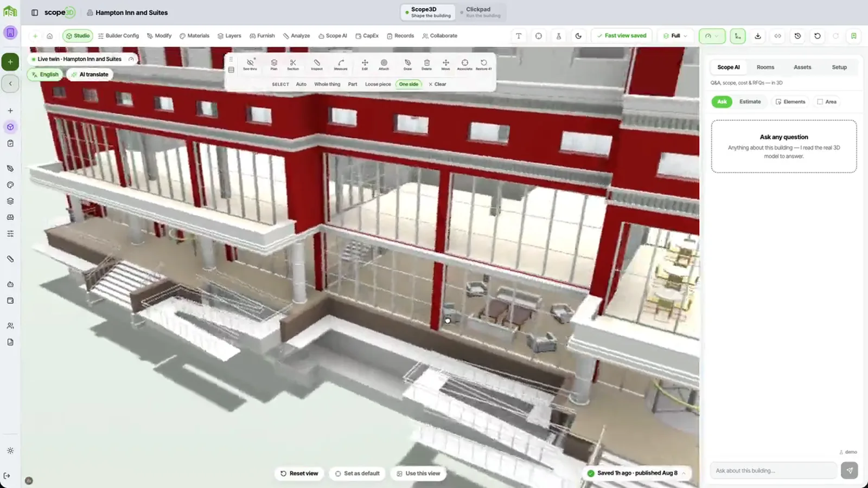Switch to the Rooms tab

coord(765,67)
